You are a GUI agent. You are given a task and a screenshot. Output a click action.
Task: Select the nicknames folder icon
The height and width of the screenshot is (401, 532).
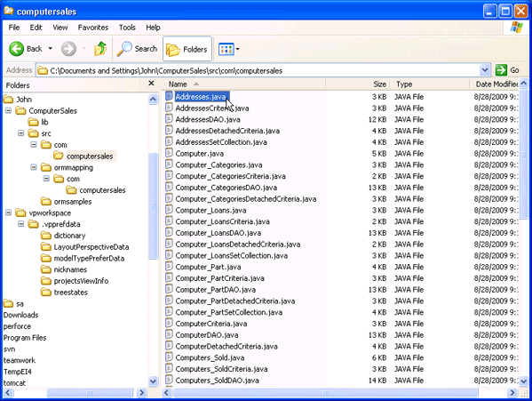pyautogui.click(x=46, y=269)
